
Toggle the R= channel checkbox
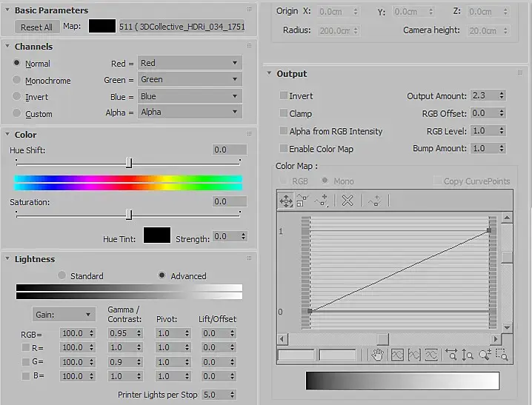pyautogui.click(x=26, y=347)
